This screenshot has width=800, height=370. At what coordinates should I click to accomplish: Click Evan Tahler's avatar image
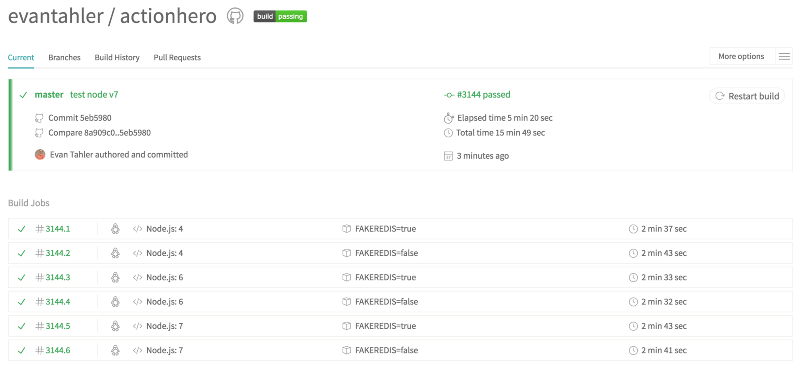click(40, 154)
